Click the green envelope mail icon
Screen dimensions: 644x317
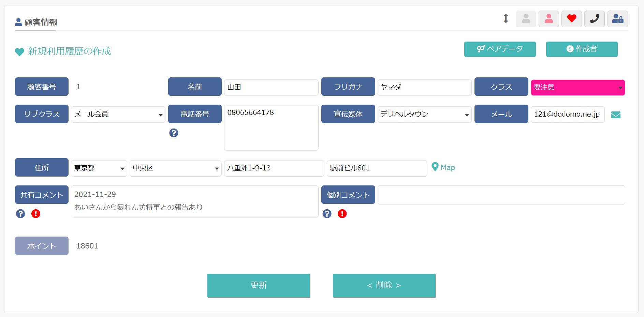[x=616, y=115]
